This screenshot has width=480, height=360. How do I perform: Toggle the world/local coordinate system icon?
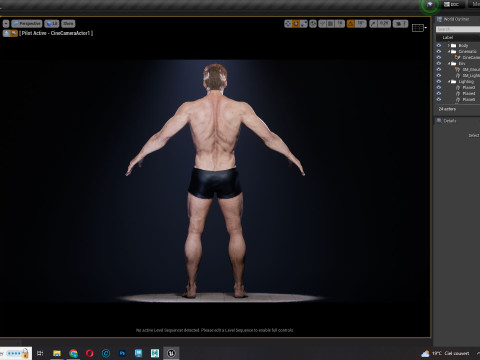[313, 24]
